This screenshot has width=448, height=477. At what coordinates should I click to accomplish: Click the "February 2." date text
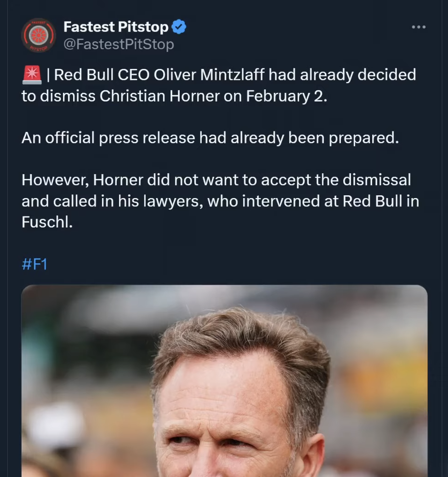pyautogui.click(x=287, y=96)
